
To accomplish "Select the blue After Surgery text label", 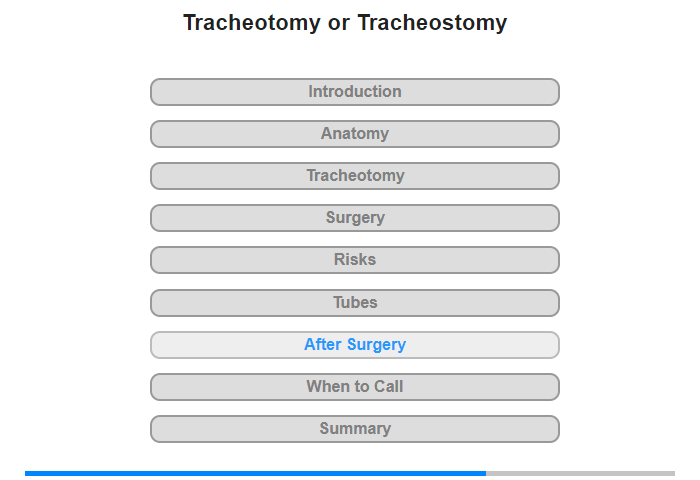I will 355,345.
